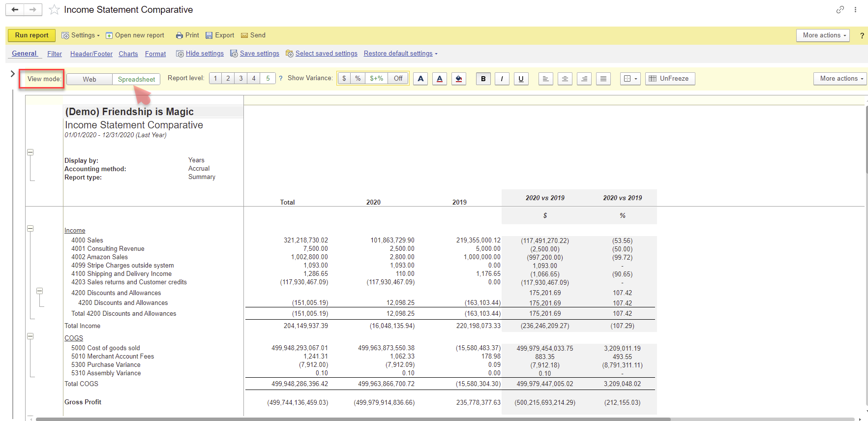Open new report

[135, 35]
